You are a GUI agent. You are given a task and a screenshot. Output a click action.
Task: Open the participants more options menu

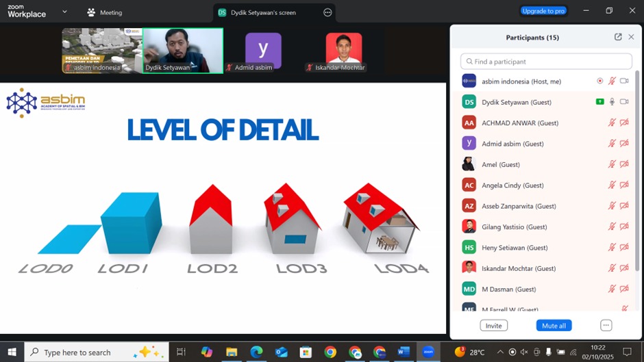(606, 326)
